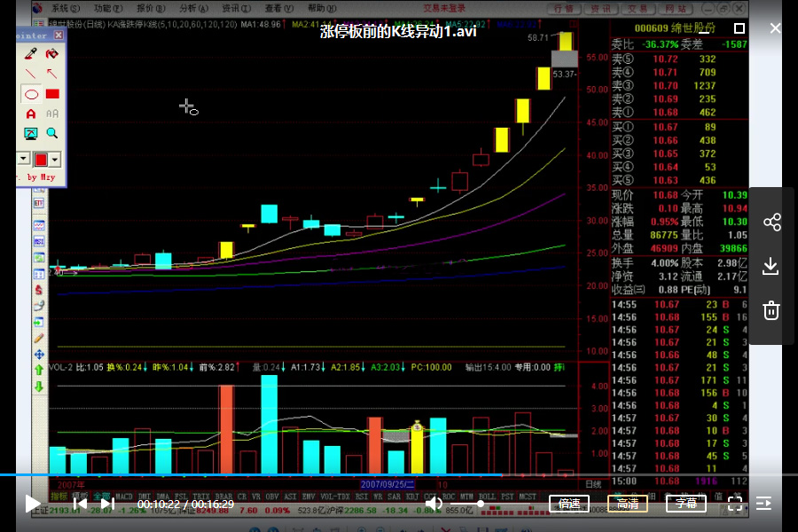The height and width of the screenshot is (532, 798).
Task: Click the red dollar sign sidebar icon
Action: pos(39,290)
